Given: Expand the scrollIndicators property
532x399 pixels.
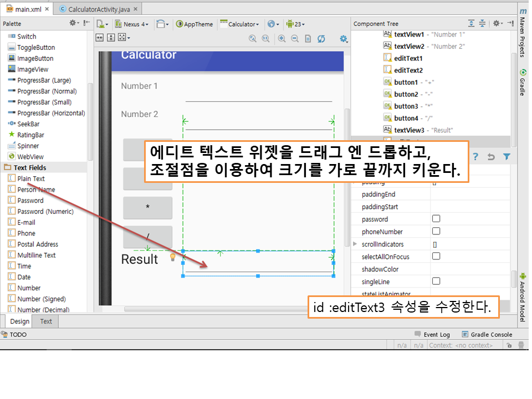Looking at the screenshot, I should pyautogui.click(x=355, y=244).
